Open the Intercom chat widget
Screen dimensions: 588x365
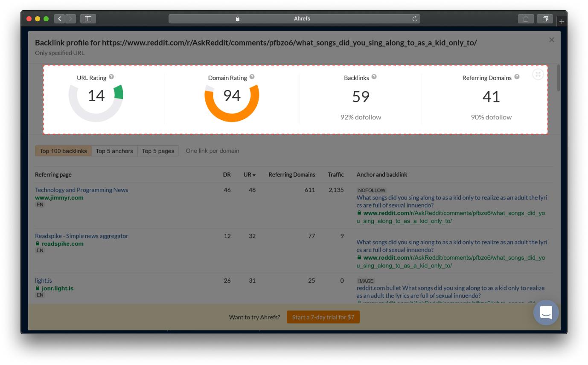(546, 313)
